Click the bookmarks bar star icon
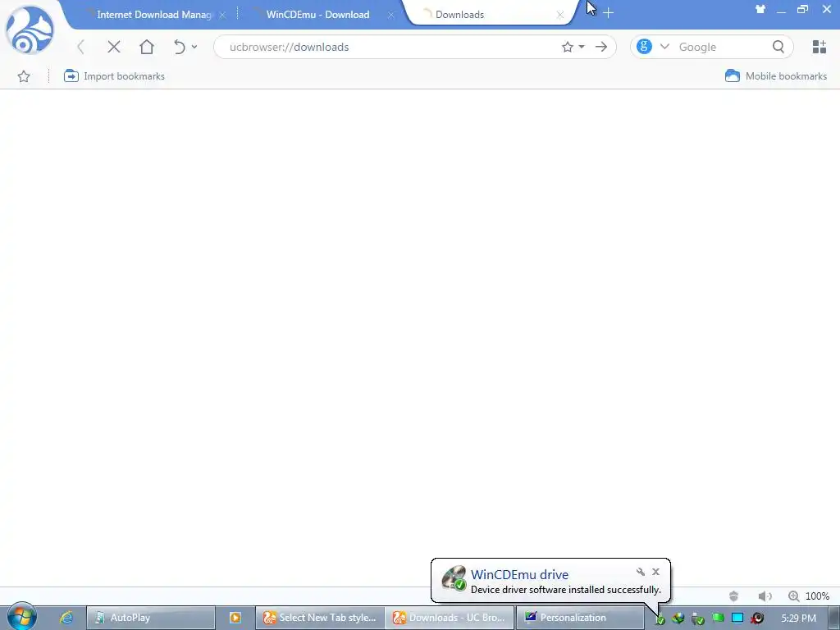840x630 pixels. point(24,76)
